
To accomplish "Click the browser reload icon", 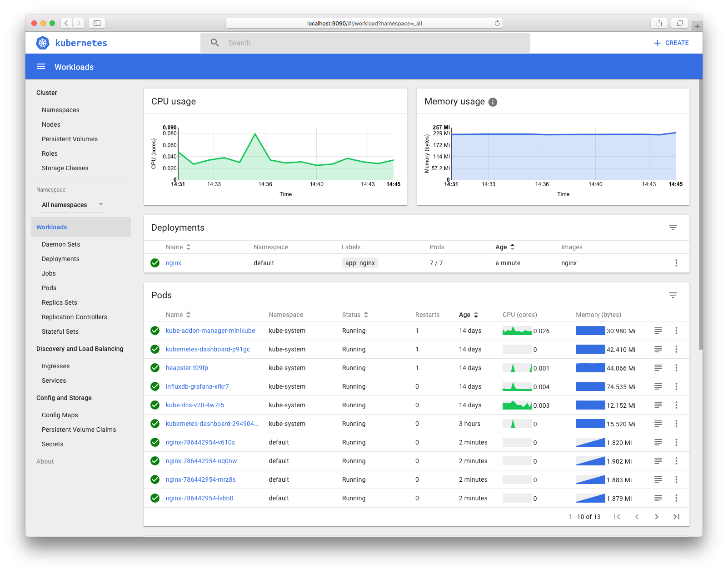I will click(497, 23).
